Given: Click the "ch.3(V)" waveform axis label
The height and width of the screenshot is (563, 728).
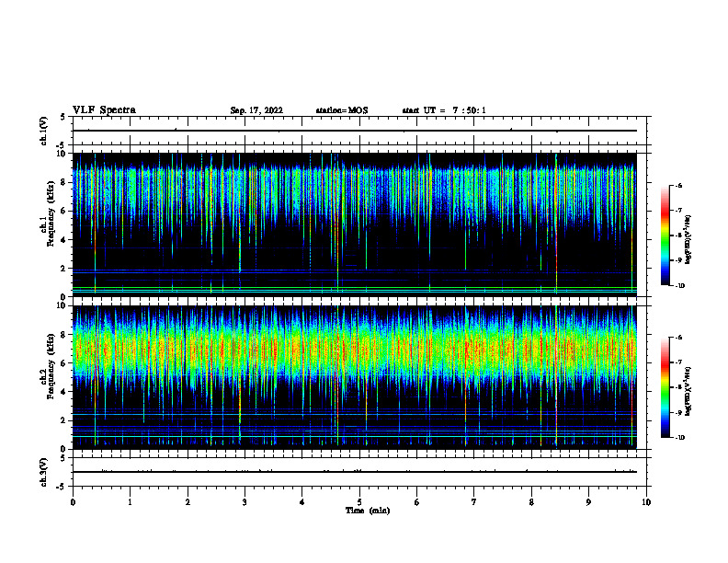Looking at the screenshot, I should coord(43,473).
